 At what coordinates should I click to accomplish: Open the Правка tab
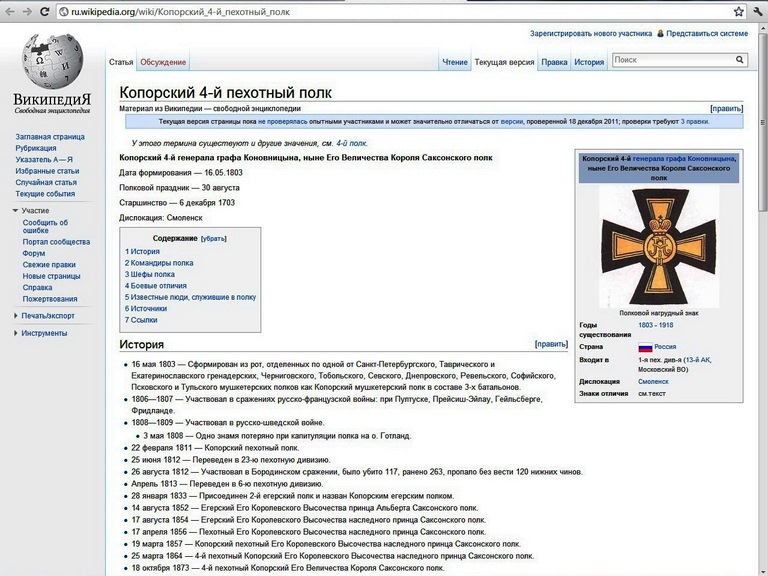point(554,62)
